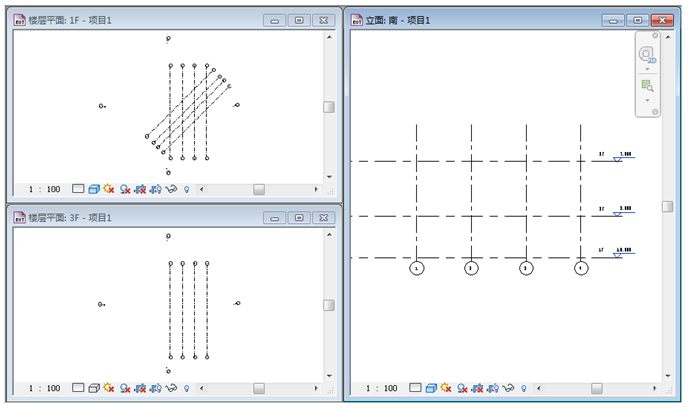Screen dimensions: 688x408
Task: Click Detail Level icon in south elevation view
Action: pos(414,388)
